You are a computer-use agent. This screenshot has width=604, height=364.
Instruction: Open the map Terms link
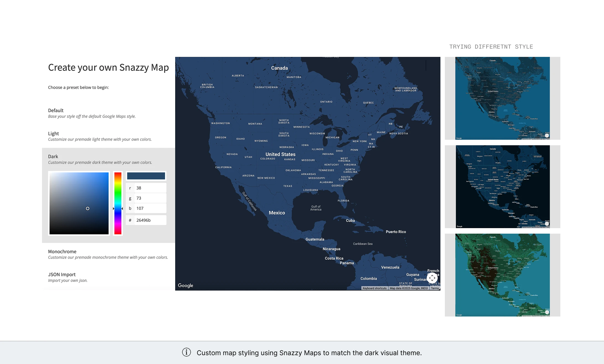[435, 288]
